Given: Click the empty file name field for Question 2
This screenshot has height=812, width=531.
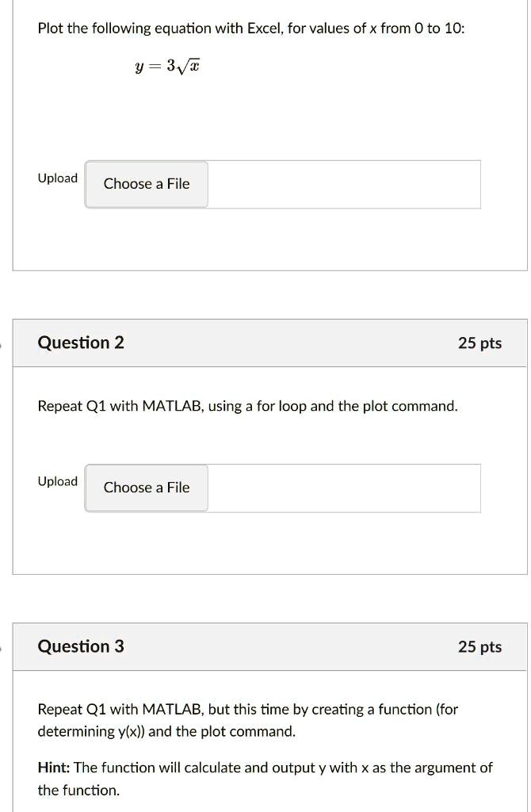Looking at the screenshot, I should 344,488.
